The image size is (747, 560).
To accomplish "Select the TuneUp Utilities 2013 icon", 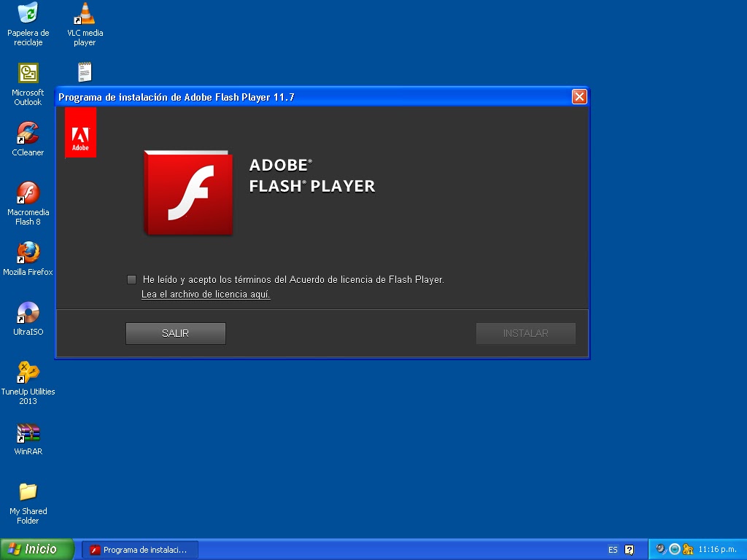I will coord(28,382).
